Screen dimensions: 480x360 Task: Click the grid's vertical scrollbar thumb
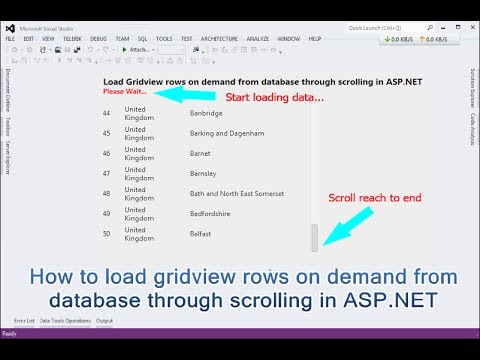coord(314,237)
